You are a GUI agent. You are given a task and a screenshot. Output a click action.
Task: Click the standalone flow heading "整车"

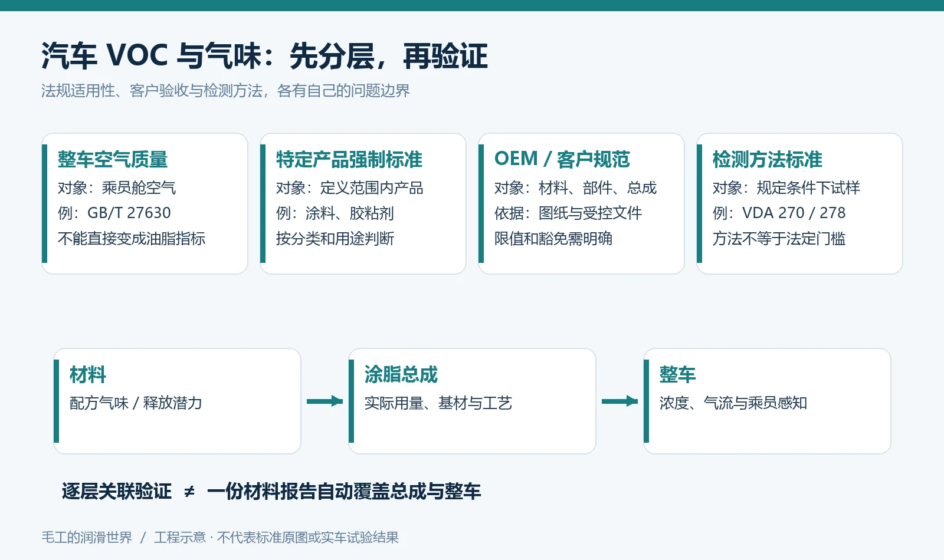pos(678,374)
